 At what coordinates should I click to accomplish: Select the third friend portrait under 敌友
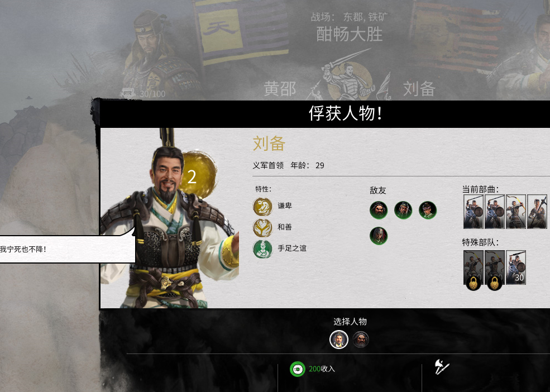(428, 210)
